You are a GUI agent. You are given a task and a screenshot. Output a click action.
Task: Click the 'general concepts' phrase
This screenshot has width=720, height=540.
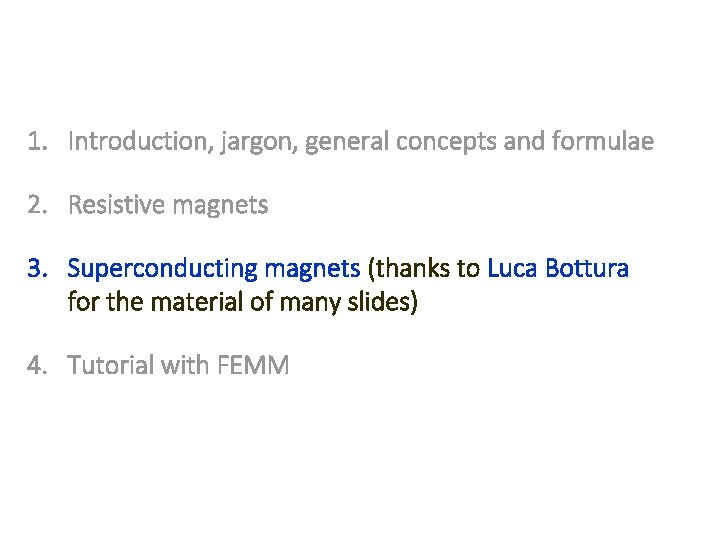pos(400,142)
